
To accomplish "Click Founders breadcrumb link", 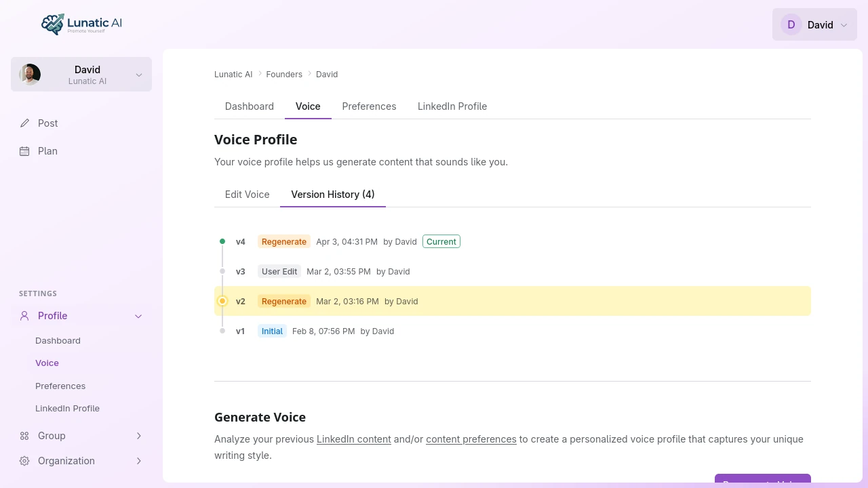I will point(284,75).
